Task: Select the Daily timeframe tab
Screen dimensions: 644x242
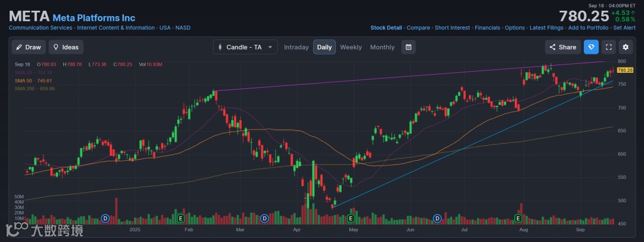Action: click(324, 47)
